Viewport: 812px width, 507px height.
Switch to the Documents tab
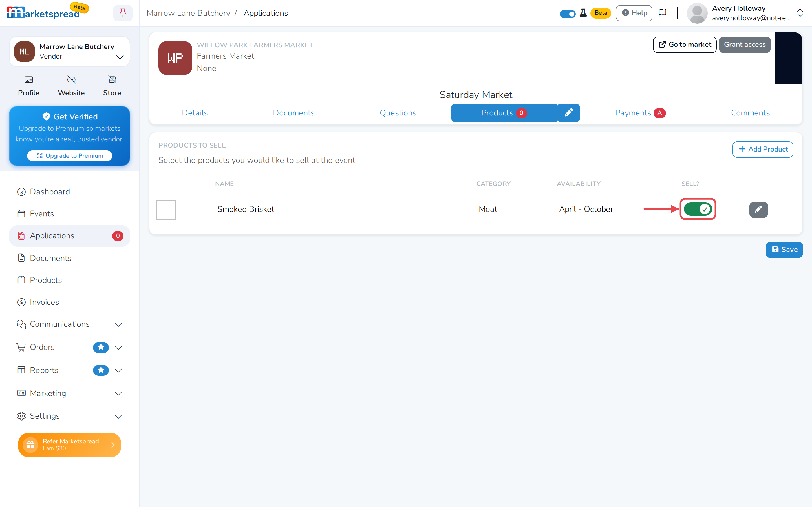[294, 113]
